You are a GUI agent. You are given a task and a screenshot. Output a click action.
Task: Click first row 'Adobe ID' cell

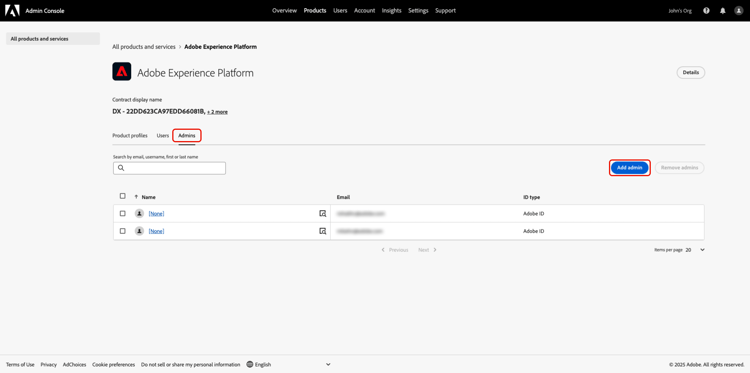(533, 214)
